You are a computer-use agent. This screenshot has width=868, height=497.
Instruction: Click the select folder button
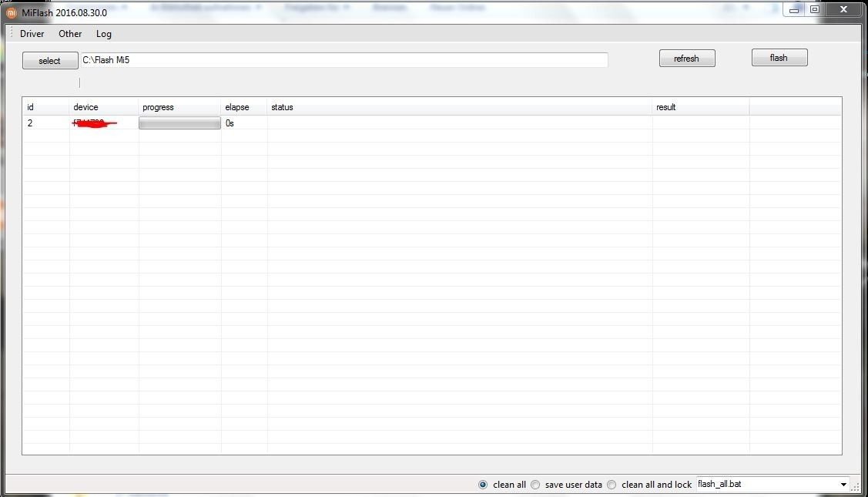tap(50, 60)
